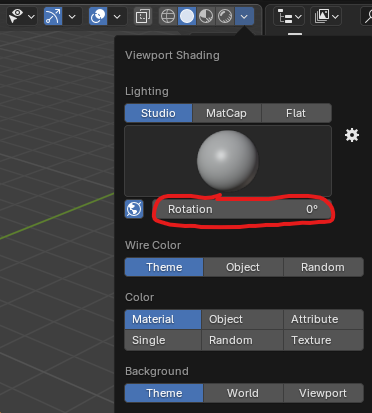372x413 pixels.
Task: Toggle the Show Overlays button
Action: click(98, 16)
